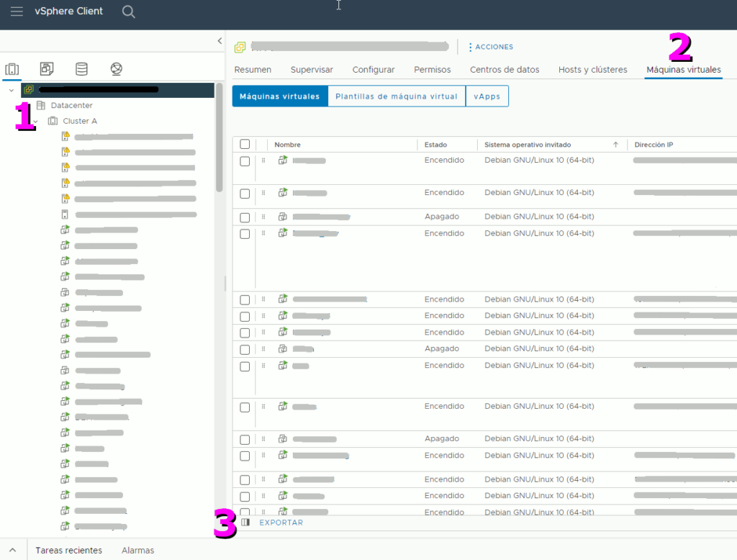
Task: Click the host icon without warning badge
Action: tap(65, 214)
